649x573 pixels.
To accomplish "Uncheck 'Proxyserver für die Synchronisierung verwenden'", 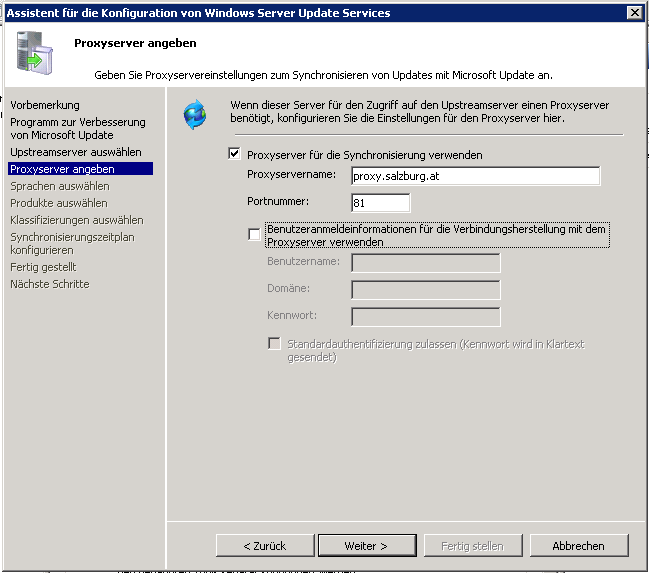I will [235, 154].
